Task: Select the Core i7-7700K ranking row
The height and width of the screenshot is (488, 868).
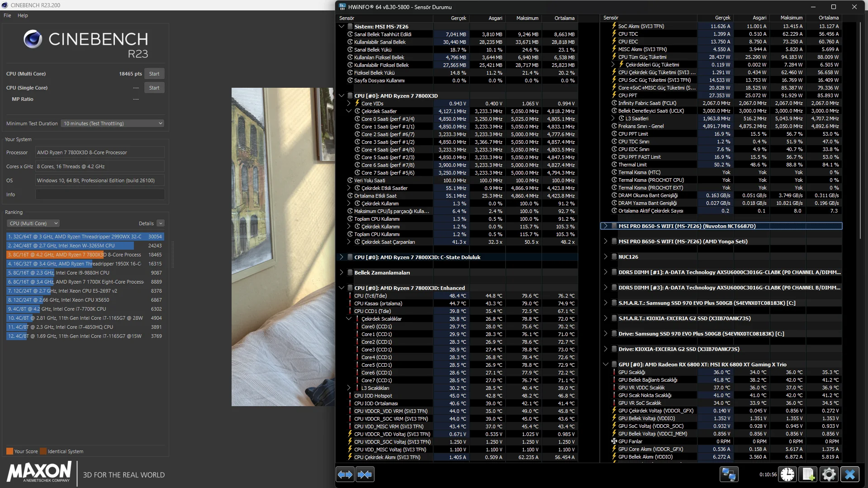Action: click(x=85, y=309)
